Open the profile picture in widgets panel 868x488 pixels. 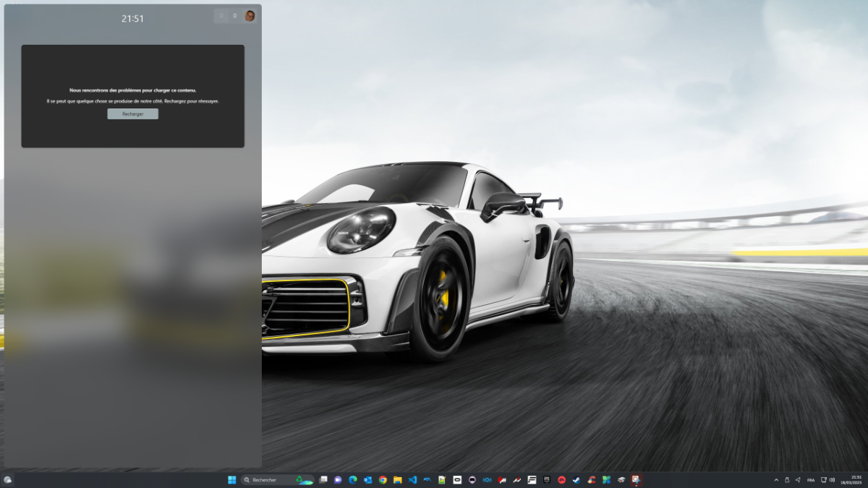250,16
